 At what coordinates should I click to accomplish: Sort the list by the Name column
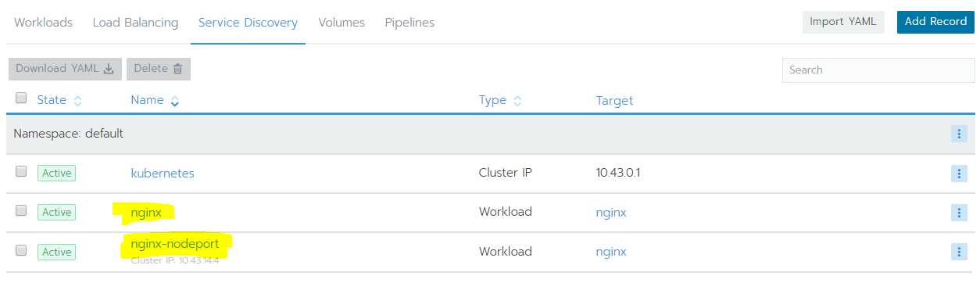pos(155,100)
